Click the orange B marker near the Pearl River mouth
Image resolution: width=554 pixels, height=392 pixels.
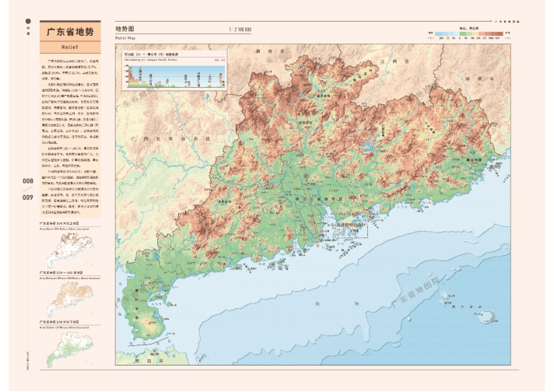[x=317, y=245]
